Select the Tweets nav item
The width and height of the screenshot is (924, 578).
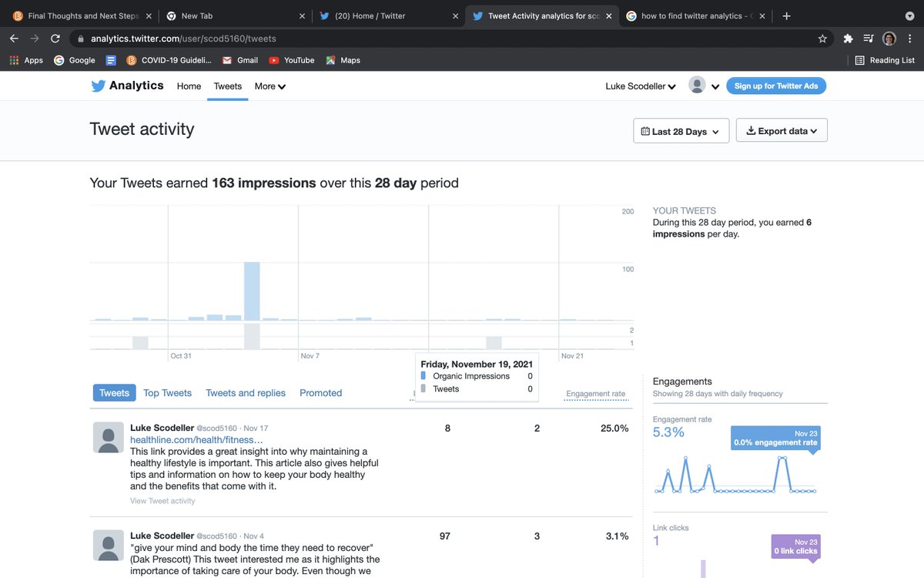click(x=228, y=86)
